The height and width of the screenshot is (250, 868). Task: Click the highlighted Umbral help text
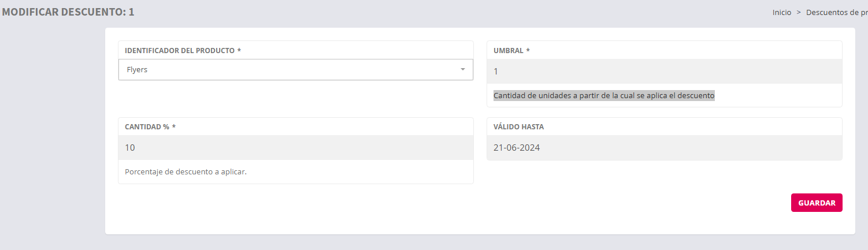tap(604, 96)
